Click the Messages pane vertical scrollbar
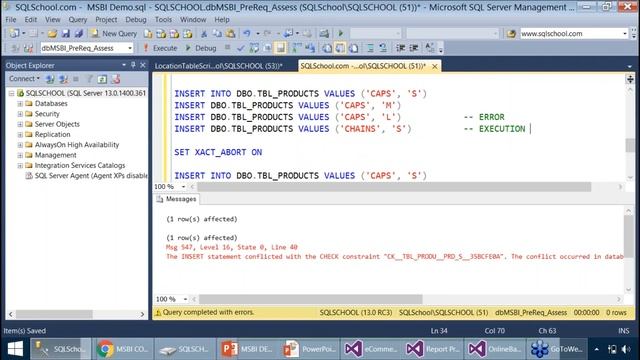The image size is (640, 360). pos(629,237)
